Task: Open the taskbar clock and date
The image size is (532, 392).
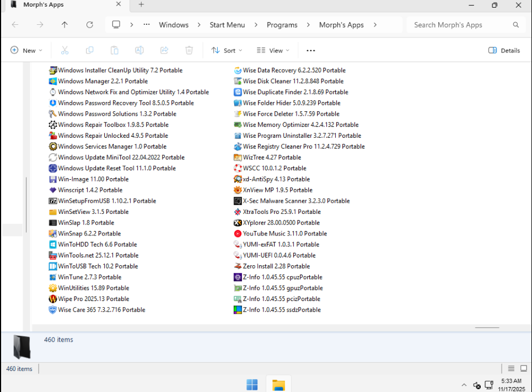Action: (x=511, y=385)
